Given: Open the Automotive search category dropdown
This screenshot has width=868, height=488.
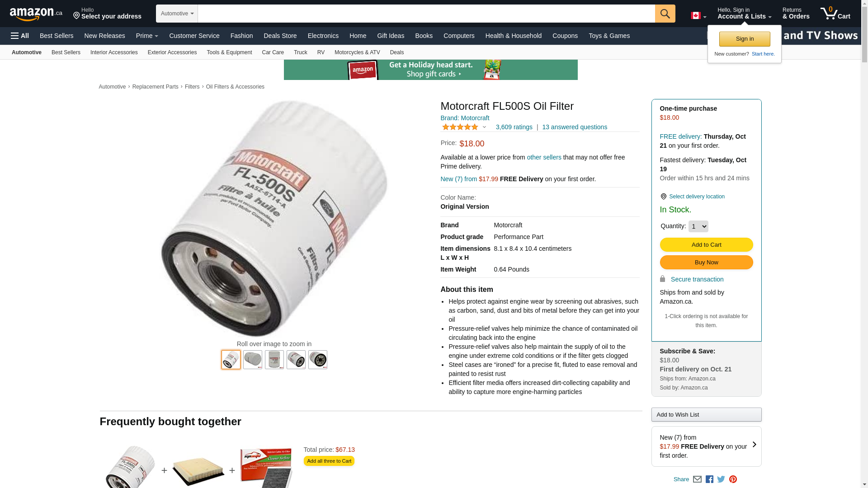Looking at the screenshot, I should point(177,14).
